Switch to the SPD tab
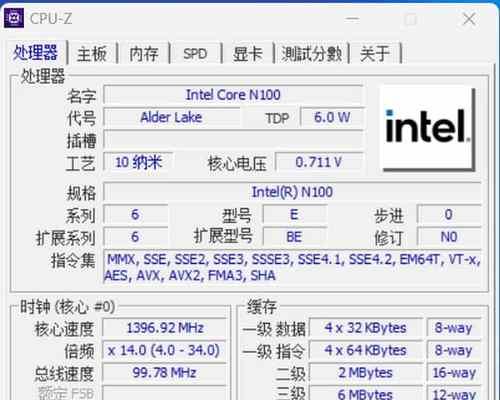Image resolution: width=500 pixels, height=400 pixels. tap(195, 54)
